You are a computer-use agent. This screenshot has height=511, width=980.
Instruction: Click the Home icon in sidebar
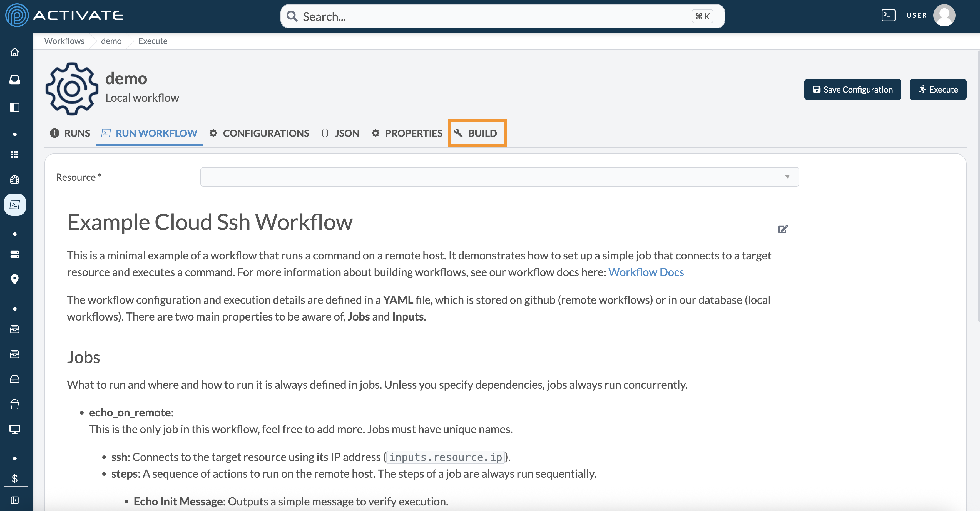14,52
